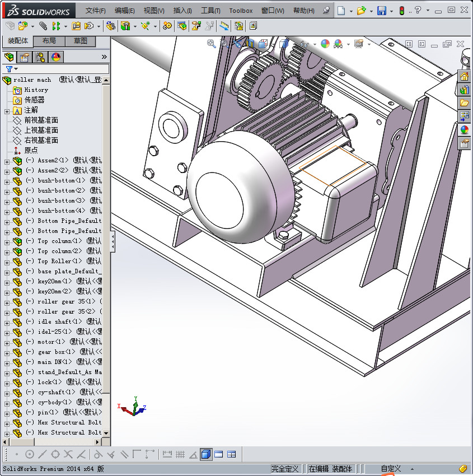Click the Move Component icon
473x476 pixels.
click(89, 26)
